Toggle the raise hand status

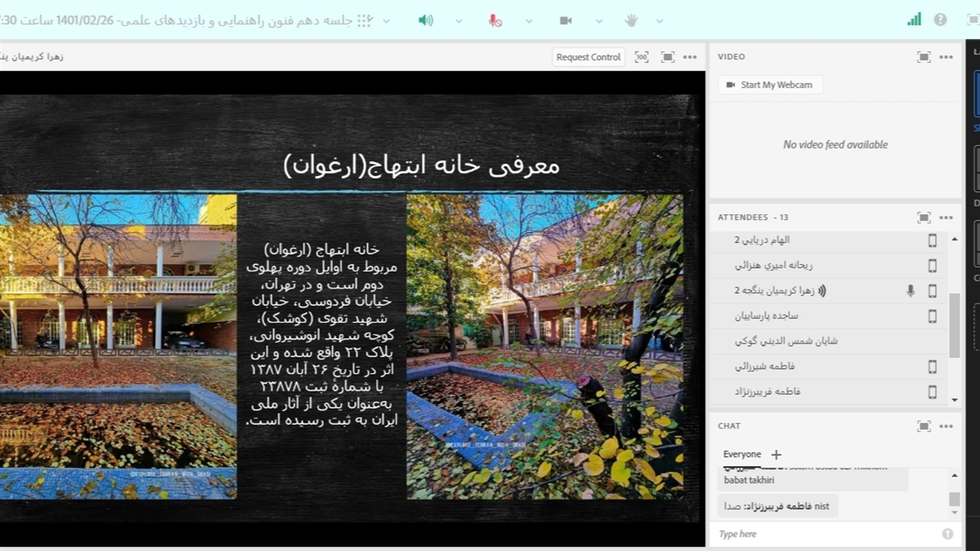pos(631,21)
